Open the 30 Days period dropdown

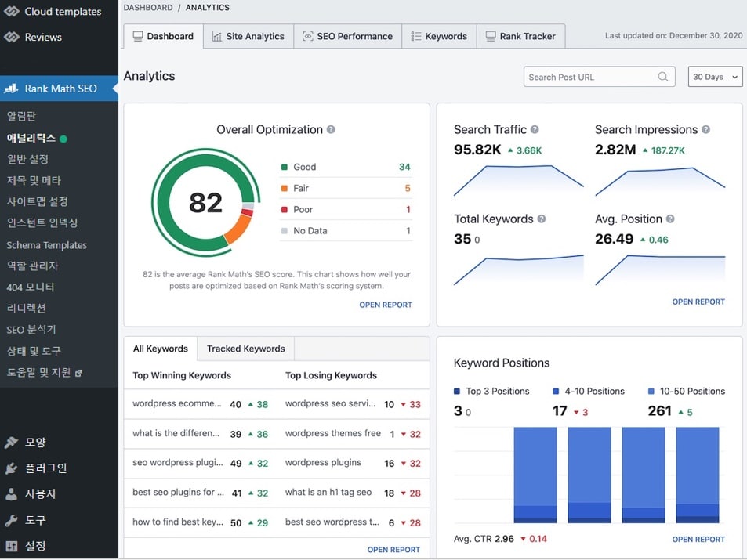click(x=715, y=77)
